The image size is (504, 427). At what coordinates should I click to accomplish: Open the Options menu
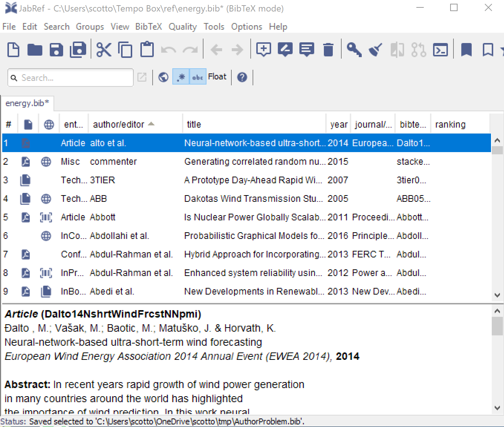pyautogui.click(x=247, y=27)
